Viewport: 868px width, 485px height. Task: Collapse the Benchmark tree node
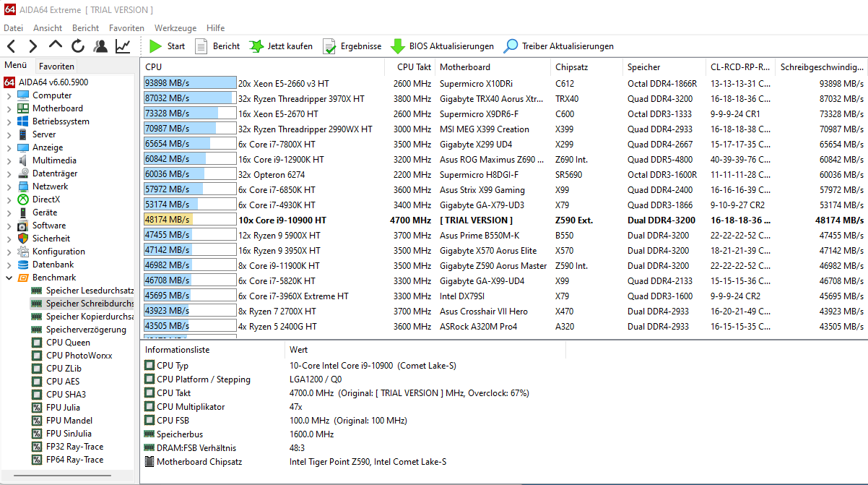coord(9,278)
